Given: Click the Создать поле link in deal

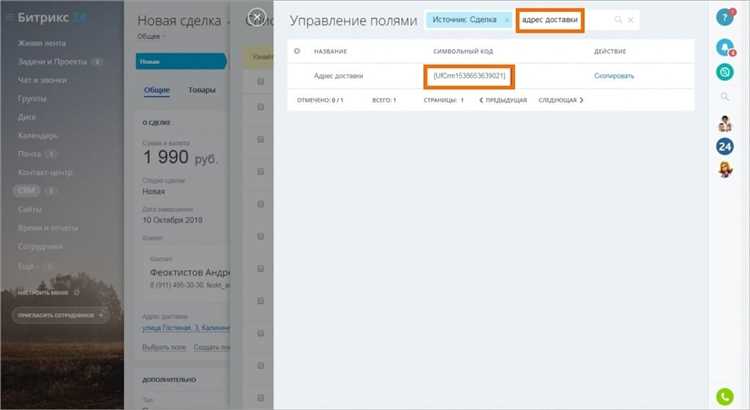Looking at the screenshot, I should point(211,347).
